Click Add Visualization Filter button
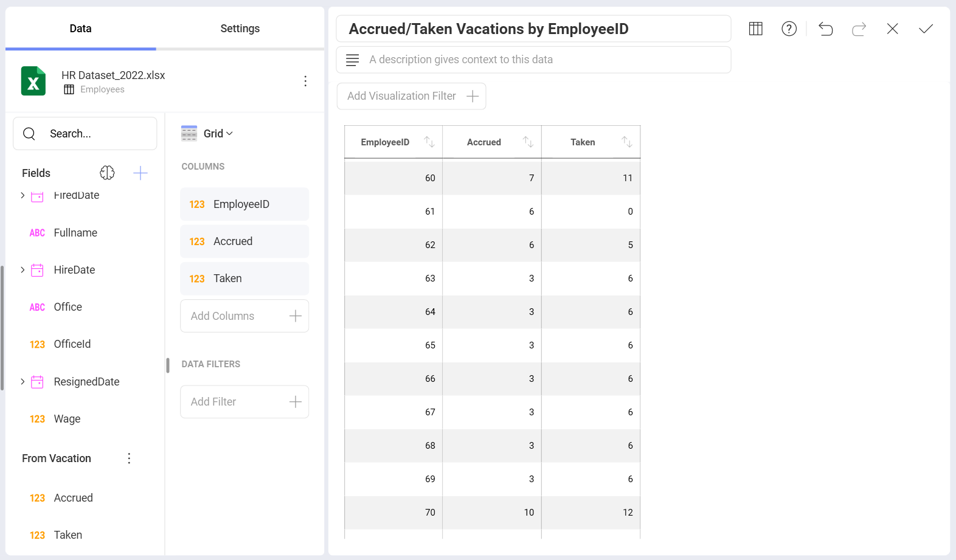956x560 pixels. point(411,96)
